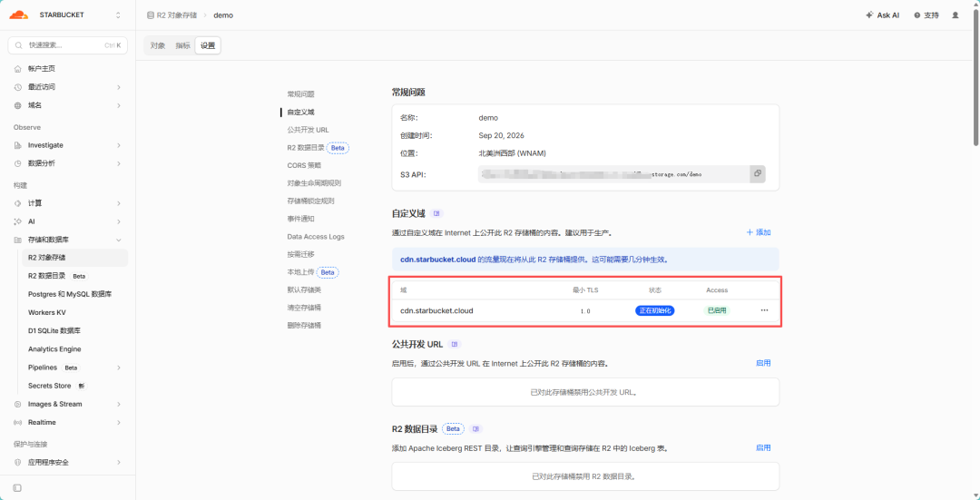980x500 pixels.
Task: Copy the S3 API URL
Action: click(x=758, y=173)
